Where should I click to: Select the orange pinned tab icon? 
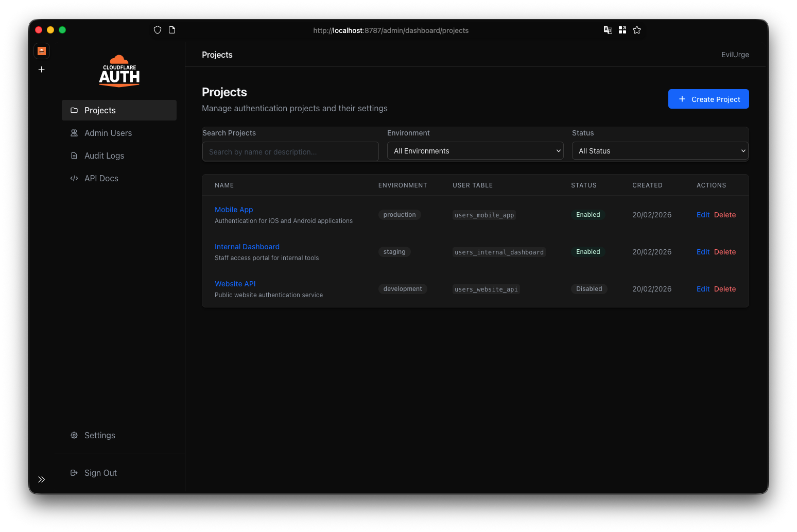42,51
